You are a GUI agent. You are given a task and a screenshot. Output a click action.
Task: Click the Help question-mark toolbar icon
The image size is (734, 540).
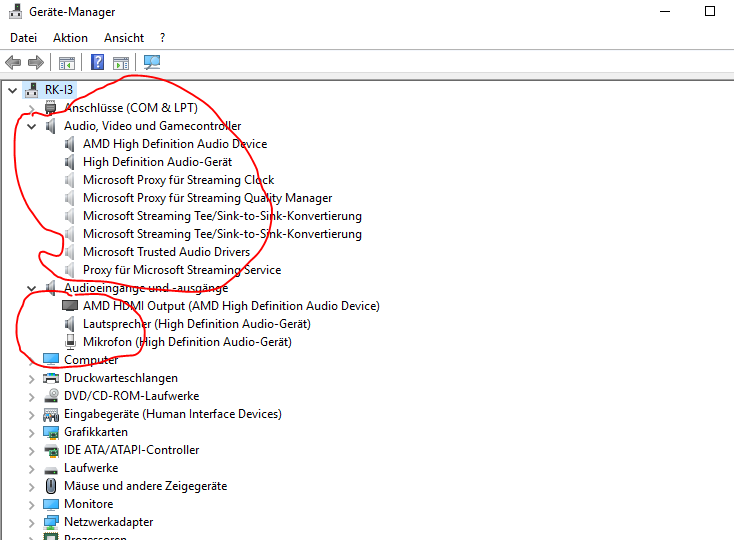click(x=97, y=62)
